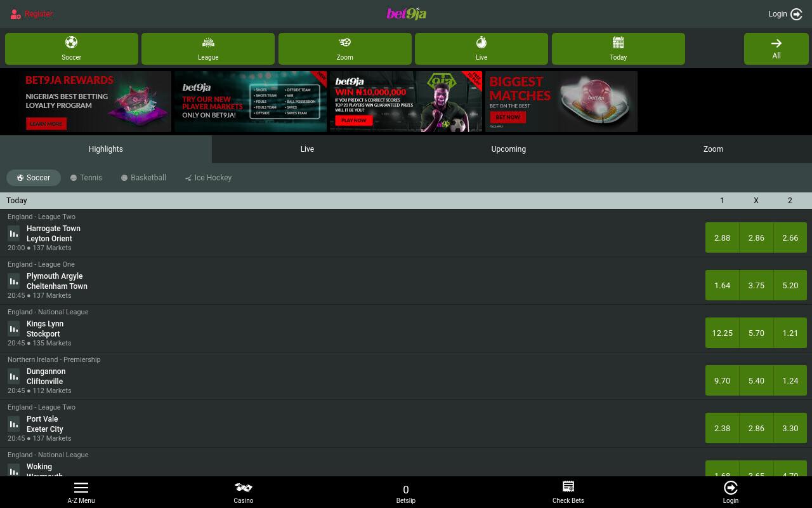
Task: Bet Port Vale v Exeter draw at 2.86
Action: coord(756,428)
